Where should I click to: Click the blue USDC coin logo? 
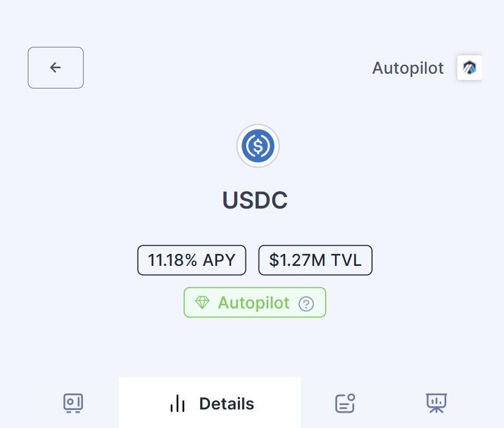click(258, 146)
